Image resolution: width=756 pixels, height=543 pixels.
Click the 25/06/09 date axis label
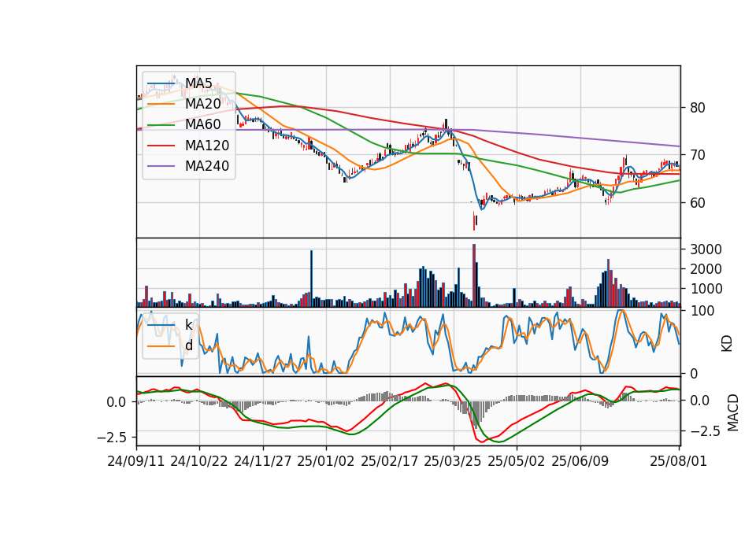pos(580,461)
